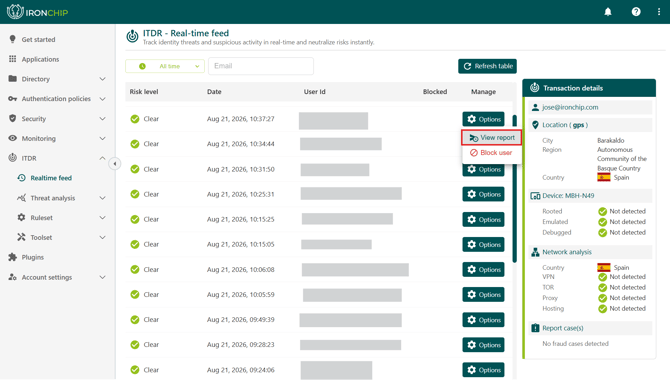Viewport: 670px width, 380px height.
Task: Open Options for the 09:24:06 row
Action: pos(483,370)
